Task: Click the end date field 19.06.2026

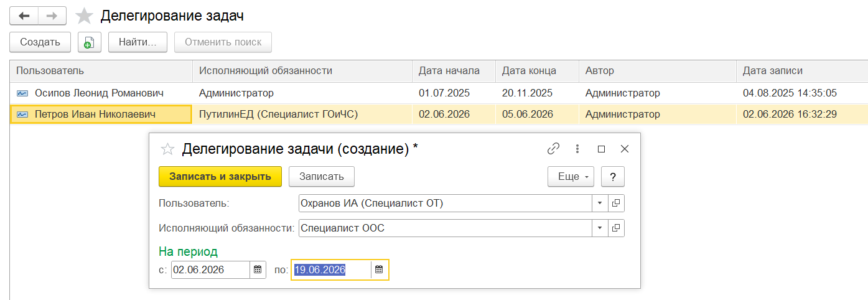Action: (x=332, y=270)
